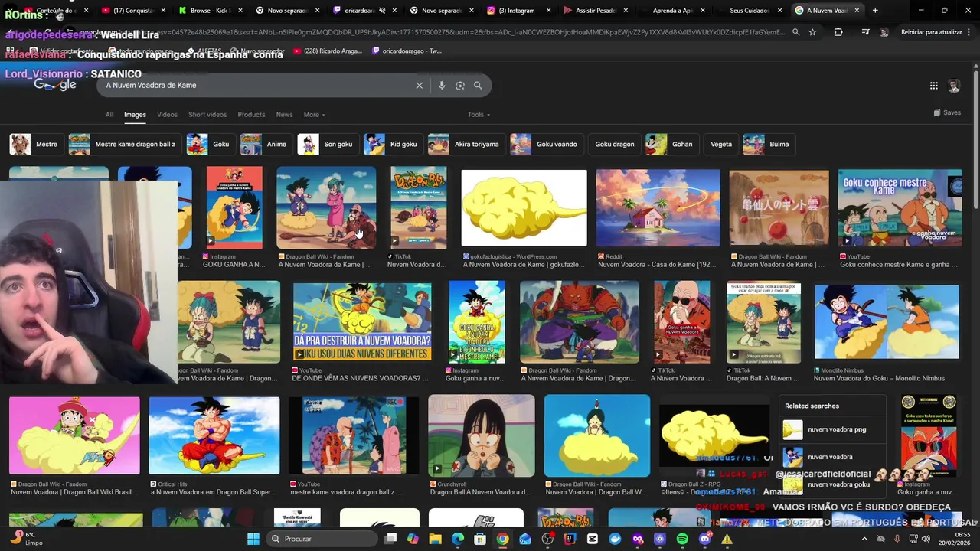Select the Images tab
This screenshot has width=980, height=551.
tap(135, 115)
